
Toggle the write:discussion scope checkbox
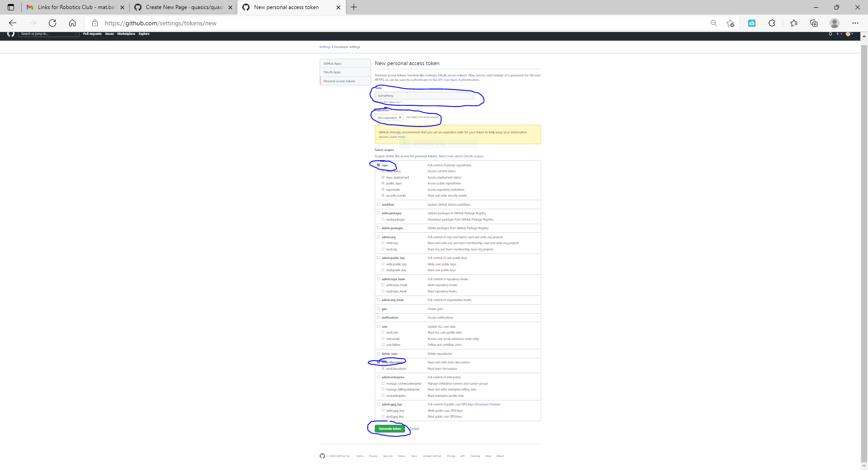[x=378, y=362]
